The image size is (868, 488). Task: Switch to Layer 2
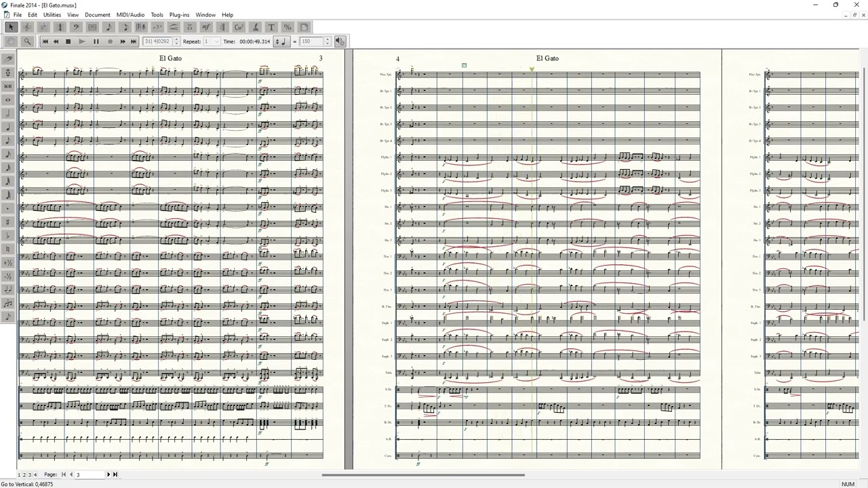(x=24, y=474)
